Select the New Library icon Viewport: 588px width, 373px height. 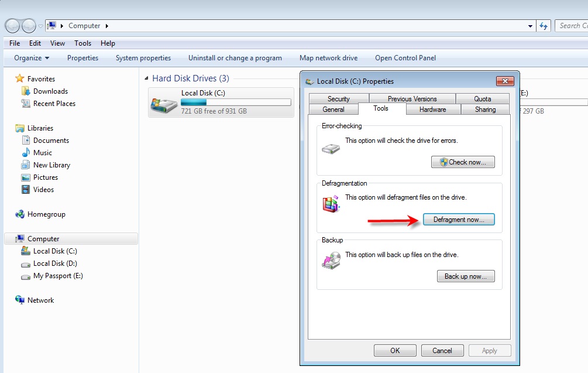pos(26,165)
